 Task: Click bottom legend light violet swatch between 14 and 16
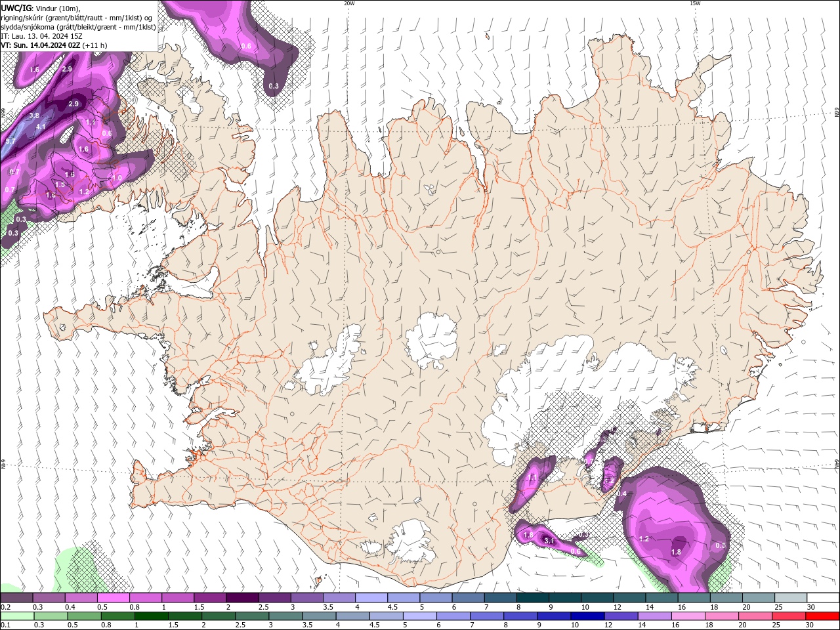pos(654,616)
